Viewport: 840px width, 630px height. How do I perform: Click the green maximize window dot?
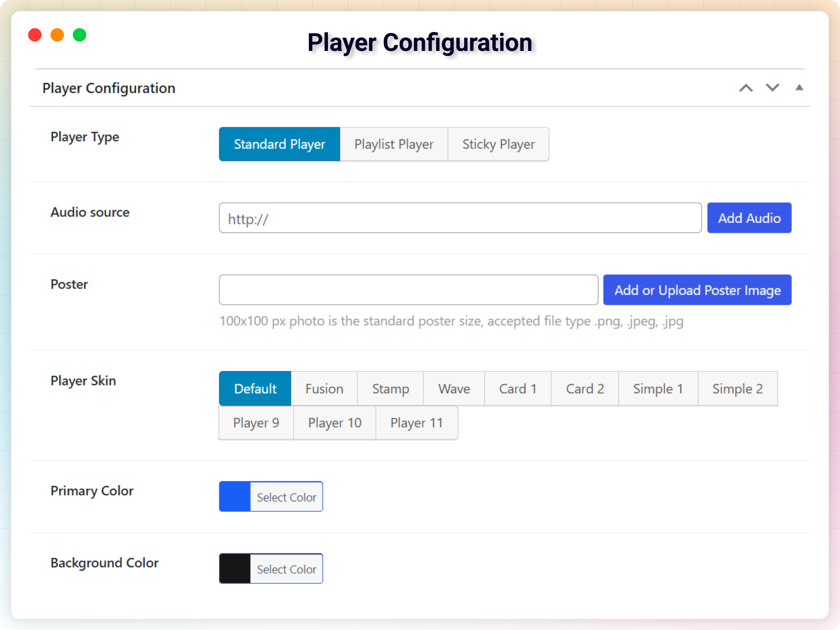[80, 35]
